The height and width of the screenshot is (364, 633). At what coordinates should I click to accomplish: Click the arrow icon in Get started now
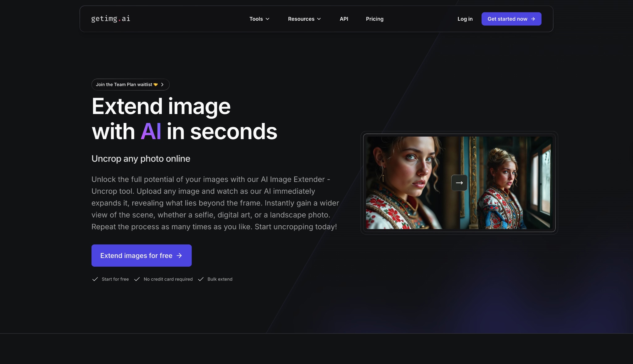point(533,19)
